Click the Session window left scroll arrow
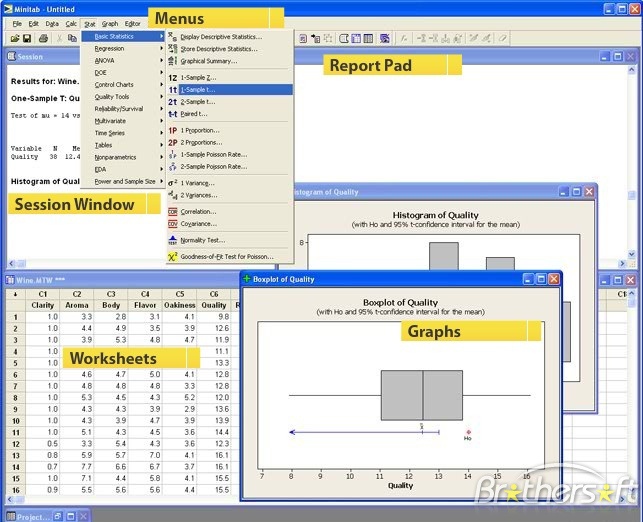643x522 pixels. 11,263
